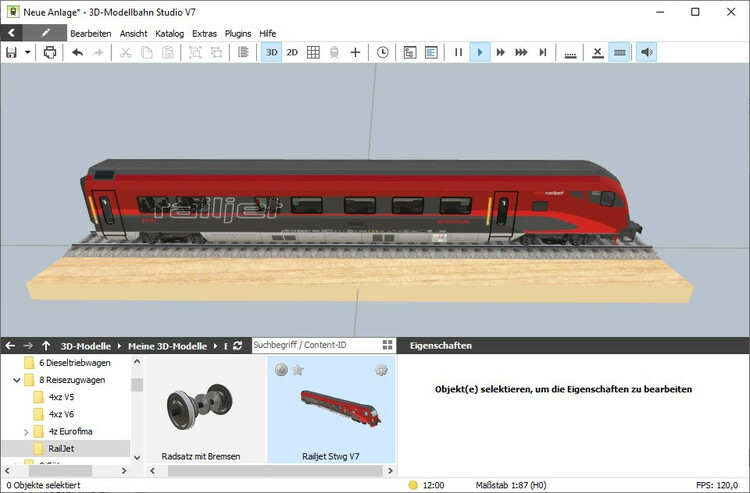Open the control panel list icon
This screenshot has width=750, height=493.
click(x=431, y=52)
